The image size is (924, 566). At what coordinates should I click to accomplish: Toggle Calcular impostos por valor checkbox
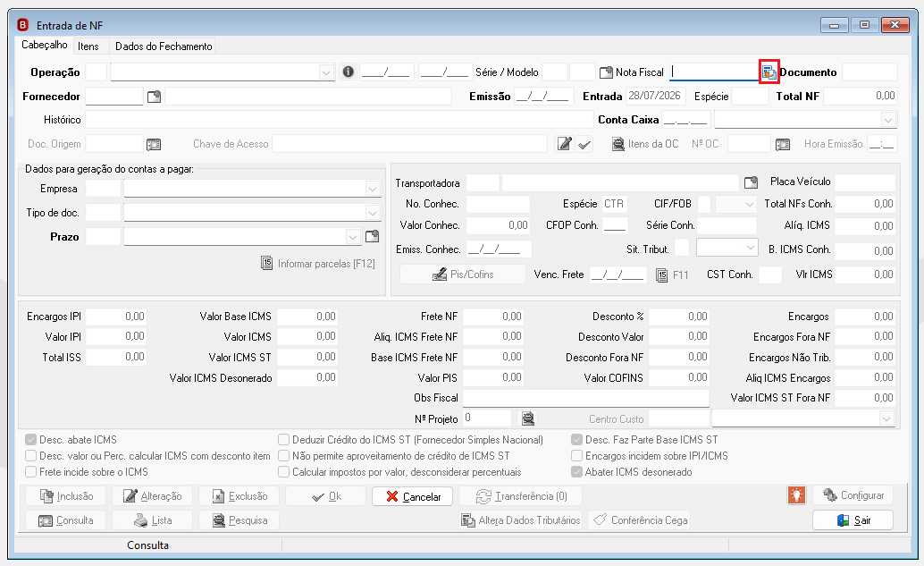pyautogui.click(x=284, y=472)
